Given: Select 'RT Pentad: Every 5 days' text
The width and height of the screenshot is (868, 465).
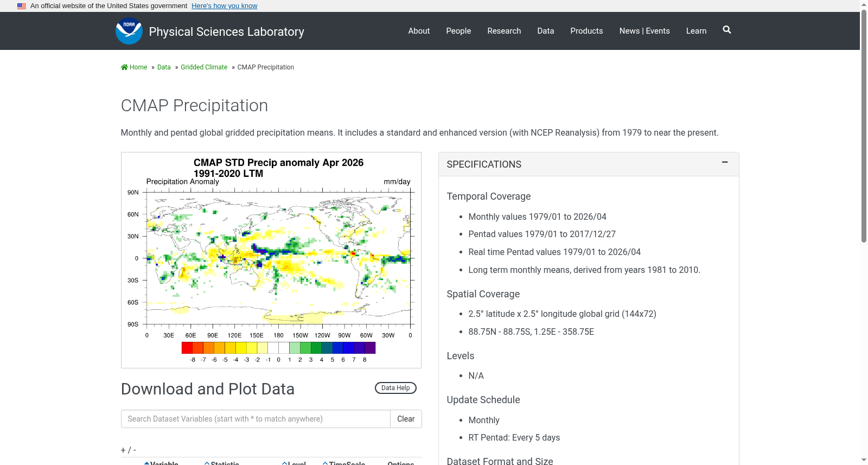Looking at the screenshot, I should click(514, 437).
